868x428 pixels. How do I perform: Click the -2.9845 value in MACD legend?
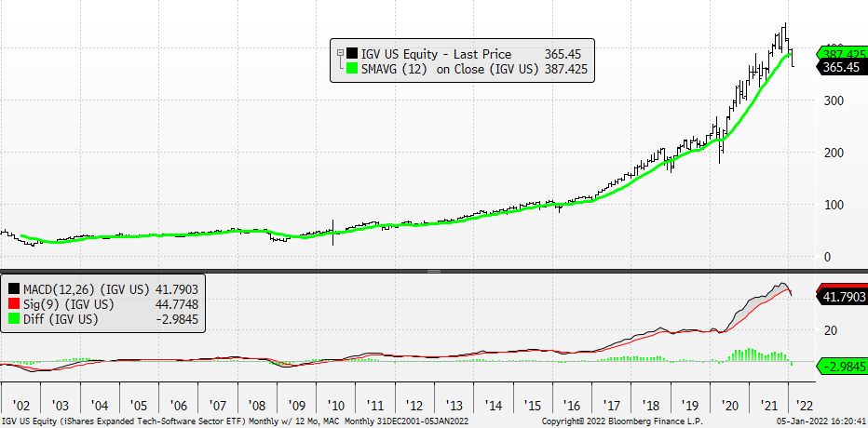175,319
